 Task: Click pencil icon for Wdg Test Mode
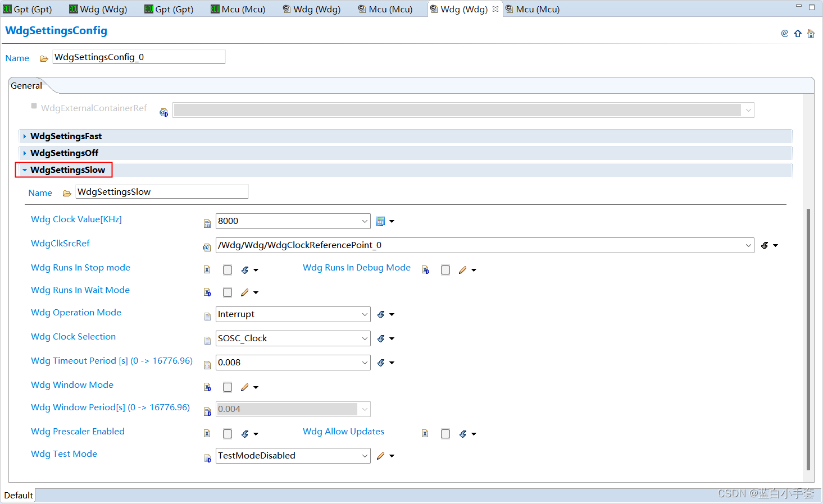pos(381,456)
